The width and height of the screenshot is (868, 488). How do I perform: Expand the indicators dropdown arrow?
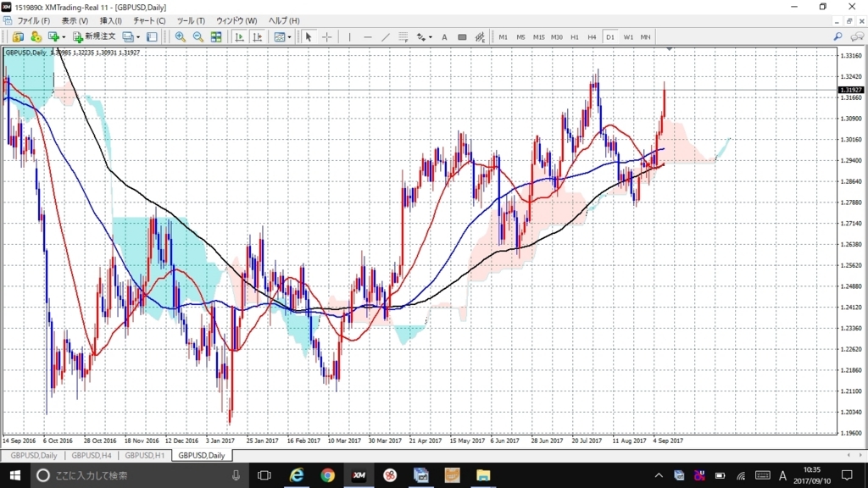(290, 37)
